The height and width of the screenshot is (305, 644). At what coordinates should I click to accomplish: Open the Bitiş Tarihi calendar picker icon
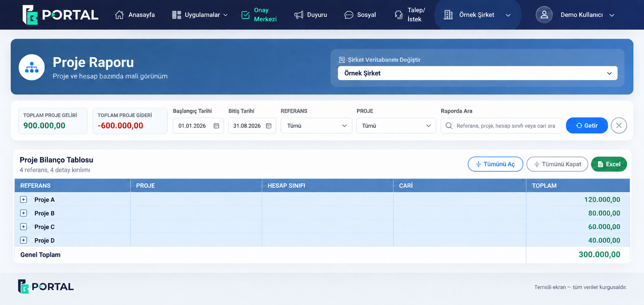tap(269, 126)
